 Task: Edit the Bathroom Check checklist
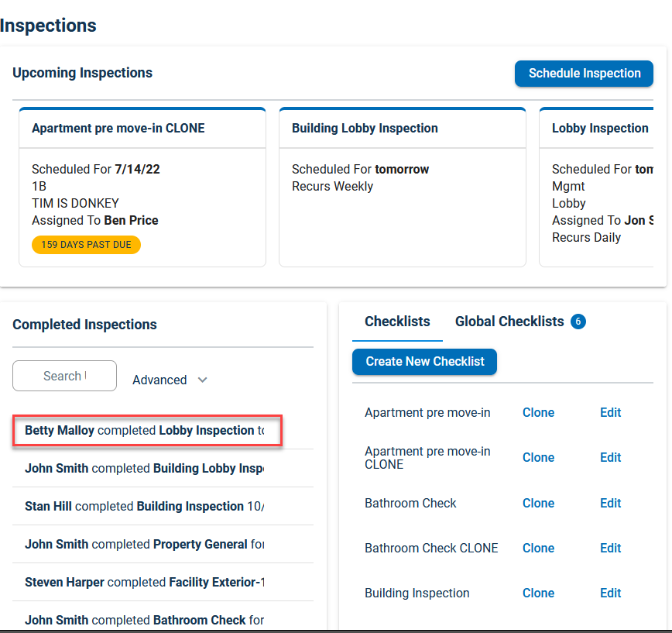(610, 503)
